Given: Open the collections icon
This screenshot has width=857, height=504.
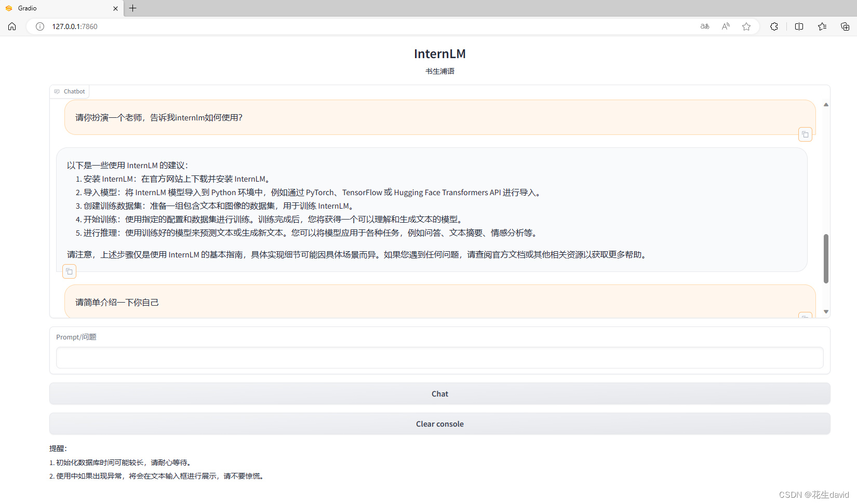Looking at the screenshot, I should 845,26.
